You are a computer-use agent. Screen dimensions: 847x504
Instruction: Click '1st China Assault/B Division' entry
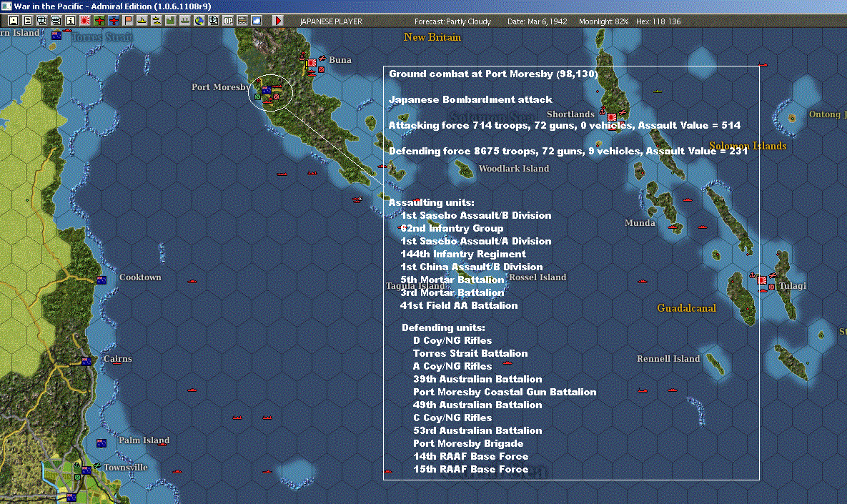pos(472,267)
